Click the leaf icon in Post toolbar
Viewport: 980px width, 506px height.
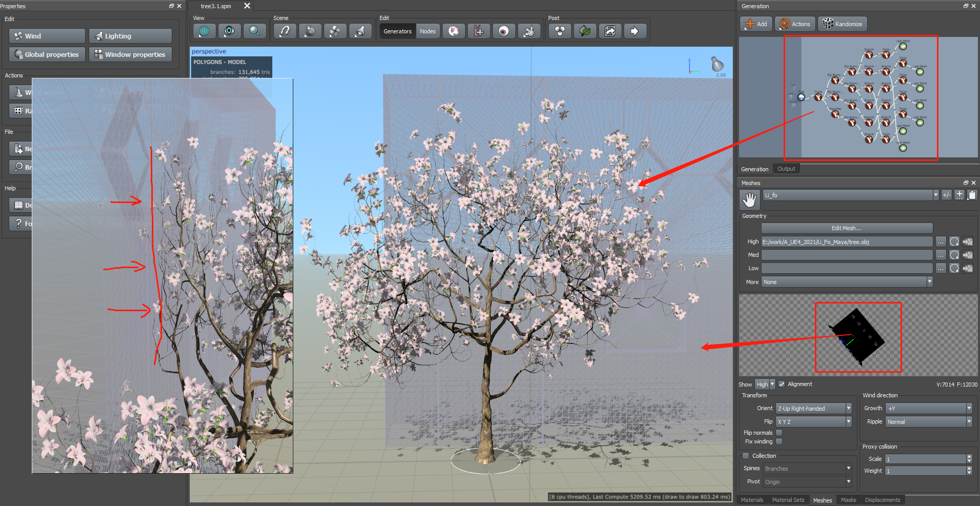[585, 31]
